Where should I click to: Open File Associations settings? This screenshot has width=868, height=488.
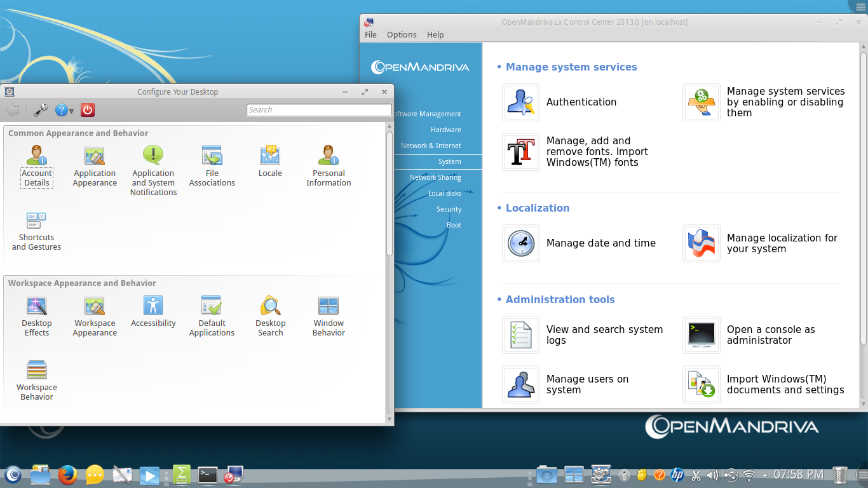[212, 166]
